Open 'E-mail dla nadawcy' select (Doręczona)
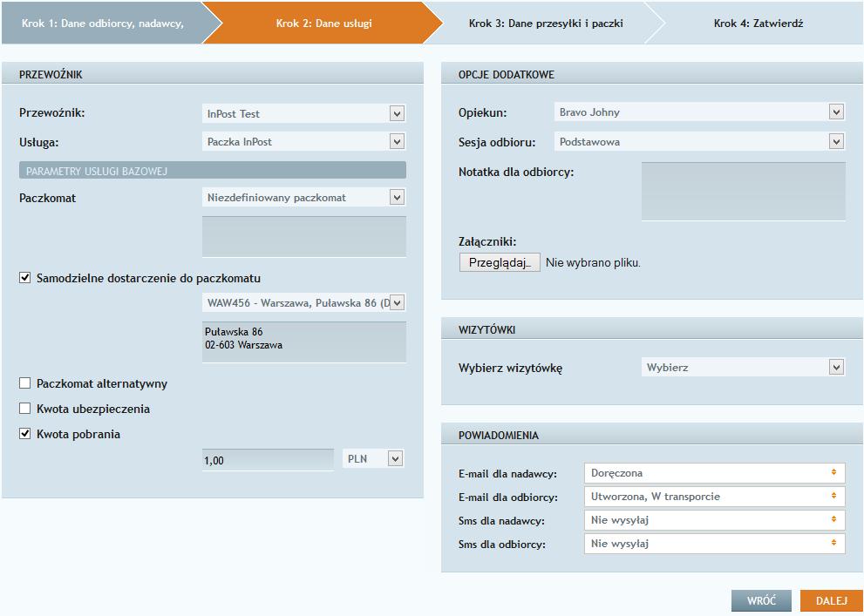The width and height of the screenshot is (864, 616). [715, 473]
